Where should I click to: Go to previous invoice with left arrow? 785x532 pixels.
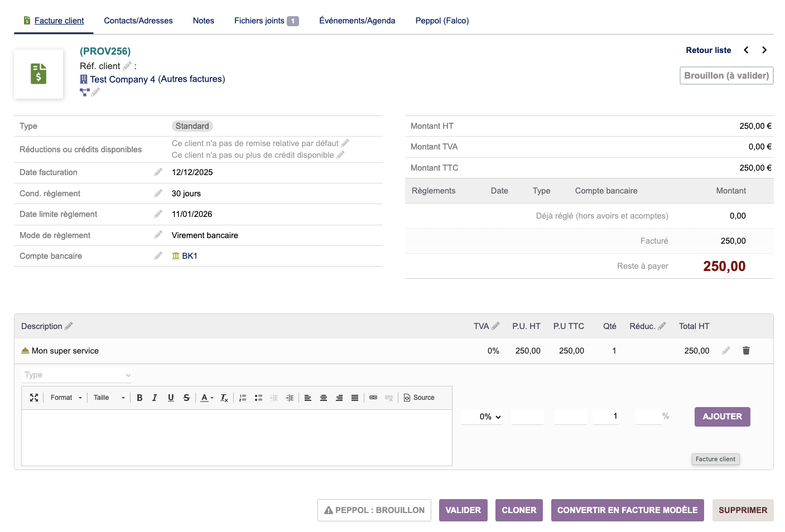[x=746, y=50]
